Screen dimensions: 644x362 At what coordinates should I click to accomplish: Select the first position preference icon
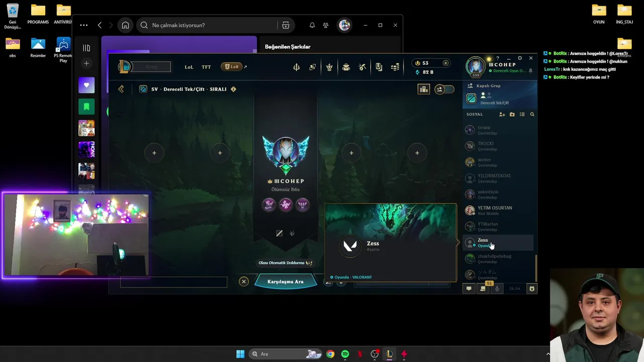279,233
